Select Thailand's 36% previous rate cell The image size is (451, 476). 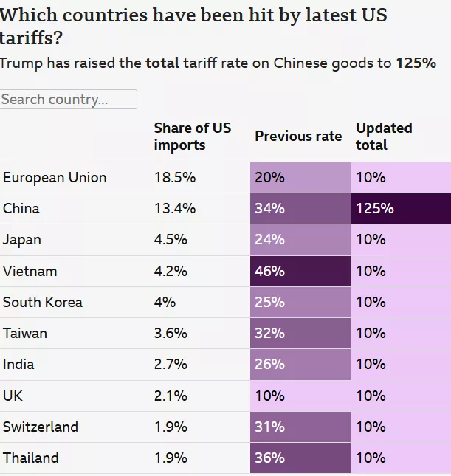[300, 458]
